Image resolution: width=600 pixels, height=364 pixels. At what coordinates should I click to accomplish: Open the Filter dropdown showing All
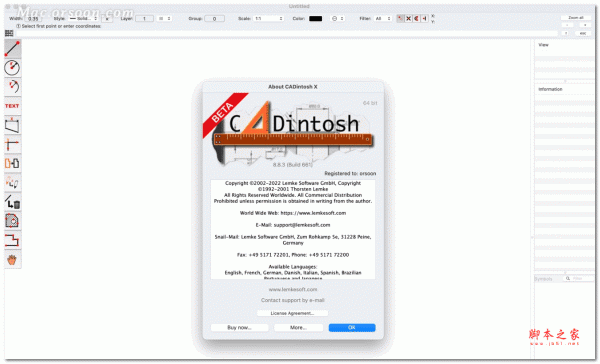click(x=383, y=18)
